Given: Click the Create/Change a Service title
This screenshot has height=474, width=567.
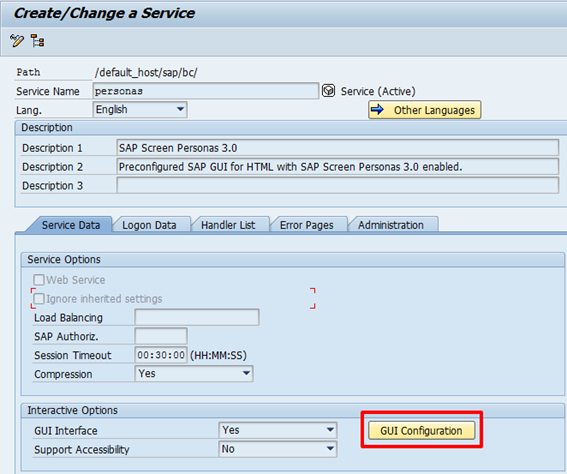Looking at the screenshot, I should click(104, 13).
